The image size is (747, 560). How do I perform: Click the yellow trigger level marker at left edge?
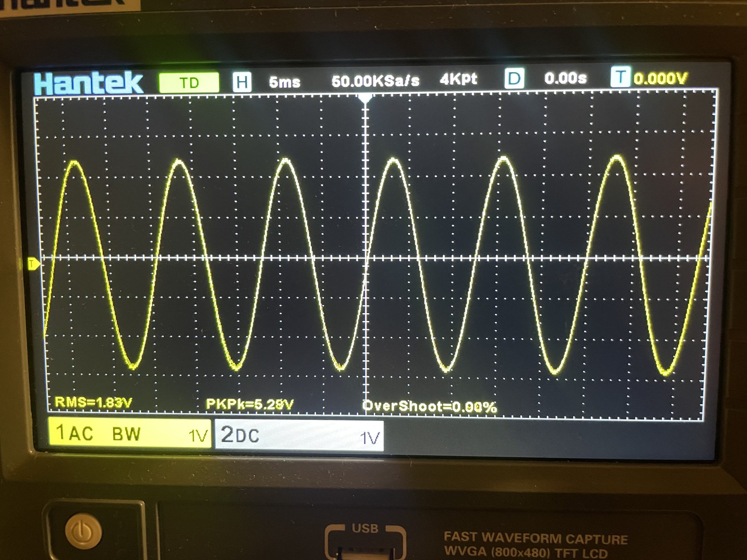click(34, 264)
